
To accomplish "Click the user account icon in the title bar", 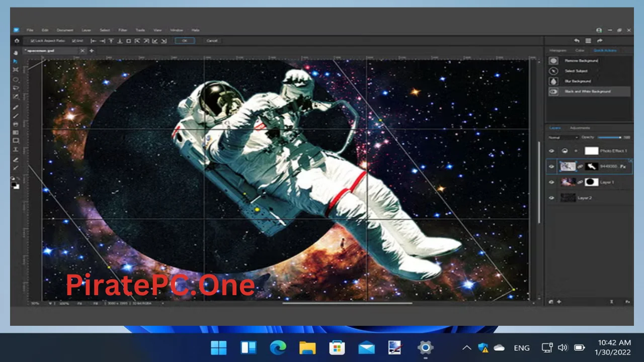I will [x=599, y=30].
